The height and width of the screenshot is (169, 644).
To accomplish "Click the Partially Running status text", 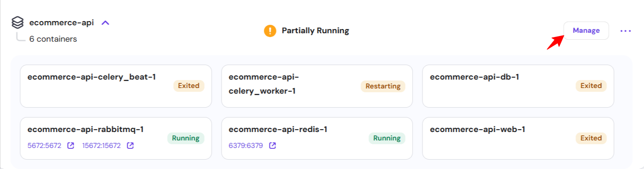I will 315,31.
